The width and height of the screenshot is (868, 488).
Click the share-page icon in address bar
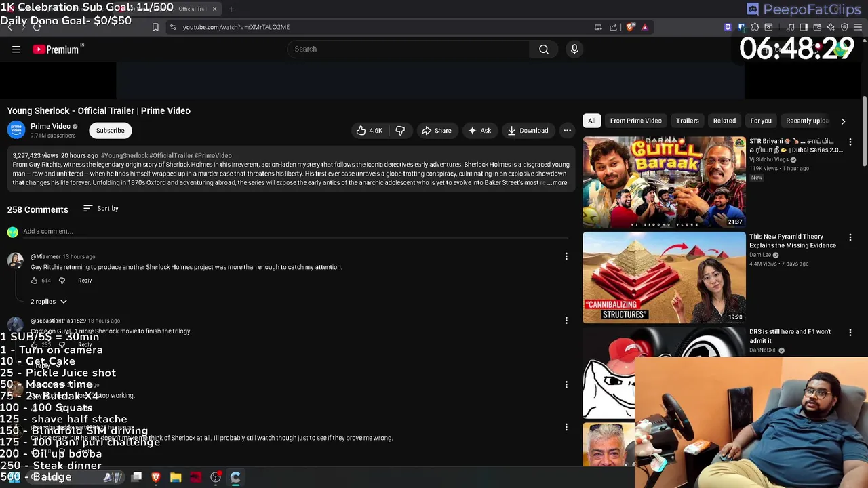click(x=613, y=27)
